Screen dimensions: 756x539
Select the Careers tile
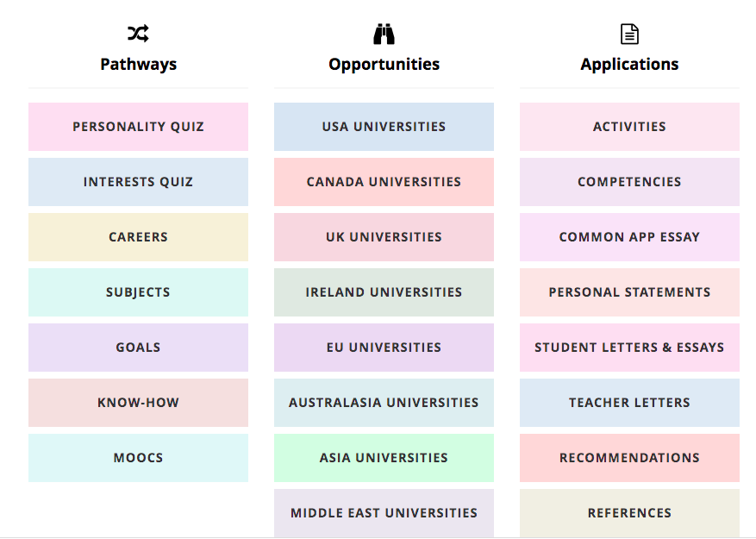click(x=139, y=237)
